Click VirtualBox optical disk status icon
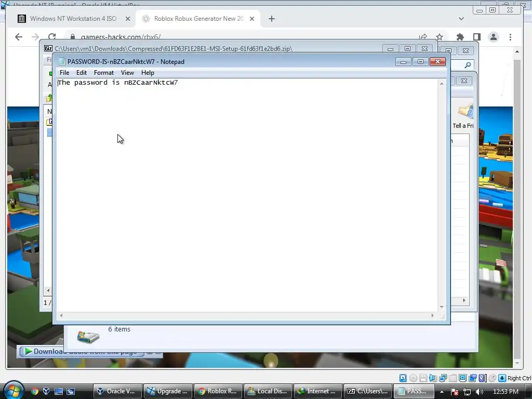Viewport: 532px width, 399px height. click(x=413, y=378)
